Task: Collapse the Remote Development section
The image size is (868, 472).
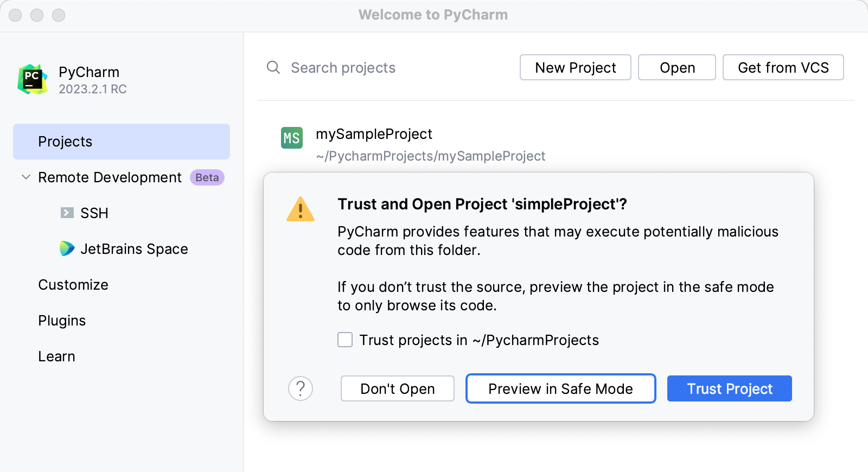Action: pos(25,177)
